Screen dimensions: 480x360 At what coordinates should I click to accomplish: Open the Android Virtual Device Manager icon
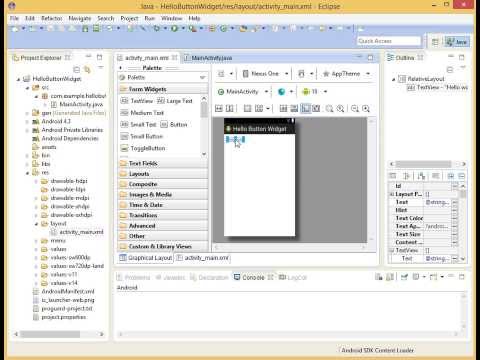(x=96, y=29)
